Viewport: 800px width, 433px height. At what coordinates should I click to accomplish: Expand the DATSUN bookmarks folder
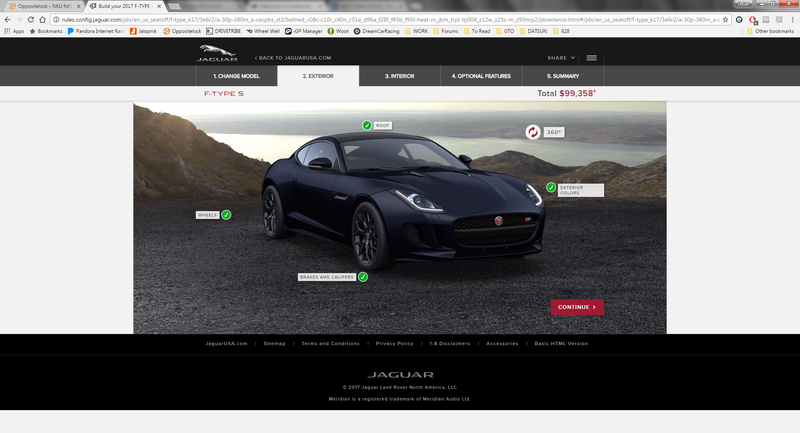pyautogui.click(x=533, y=31)
